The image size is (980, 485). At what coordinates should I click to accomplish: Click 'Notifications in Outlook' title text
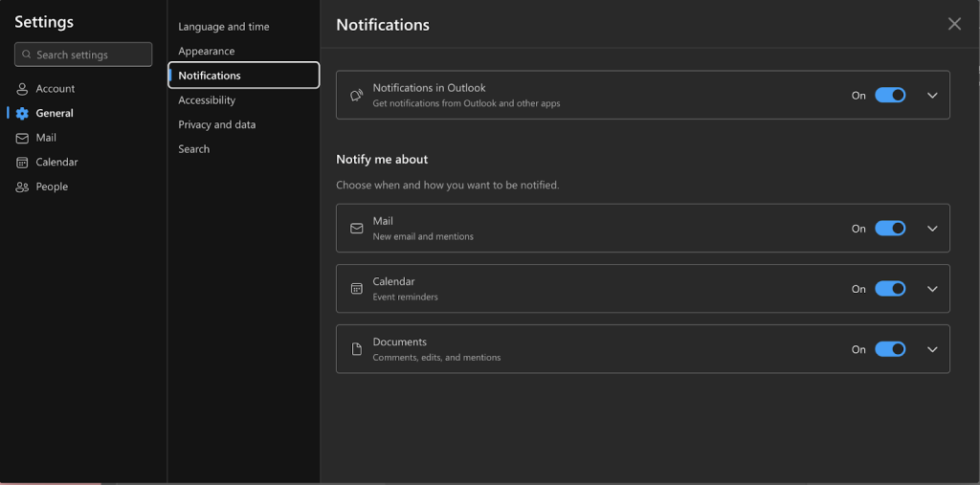[x=430, y=88]
